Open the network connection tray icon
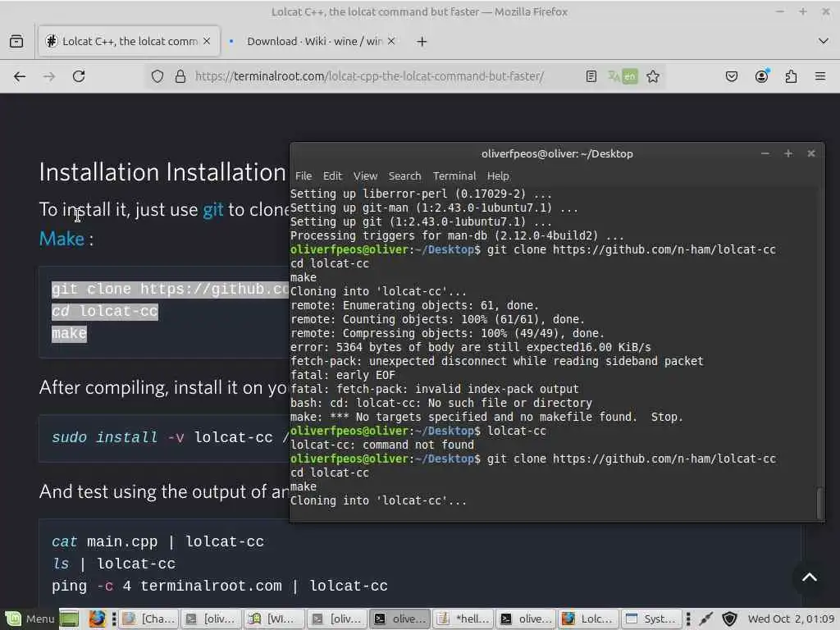Viewport: 840px width, 630px height. coord(705,619)
